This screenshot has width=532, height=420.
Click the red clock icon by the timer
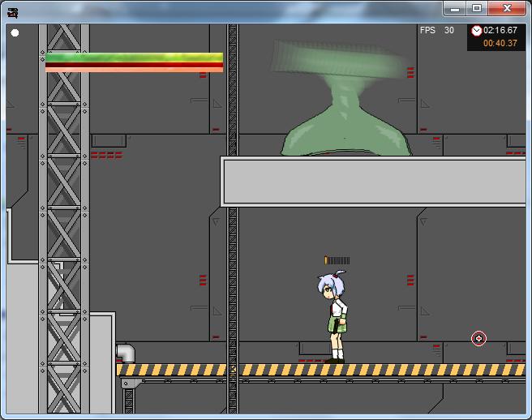point(477,31)
